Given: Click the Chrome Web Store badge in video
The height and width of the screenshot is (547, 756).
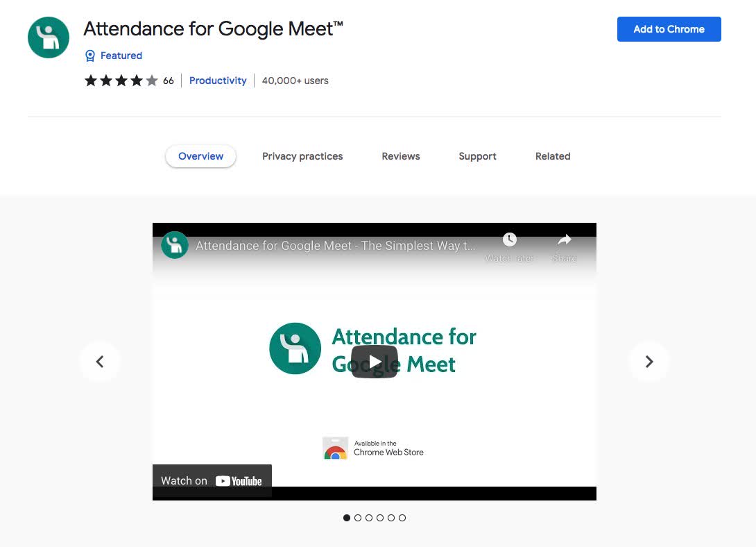Looking at the screenshot, I should pos(373,448).
